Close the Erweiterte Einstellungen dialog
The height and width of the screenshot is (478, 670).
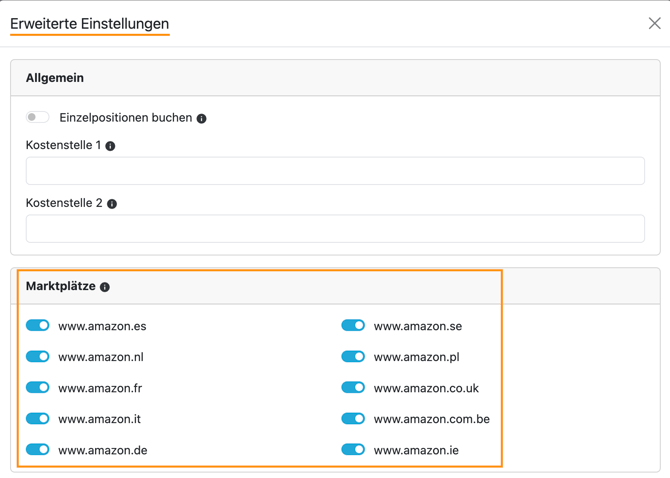coord(654,23)
